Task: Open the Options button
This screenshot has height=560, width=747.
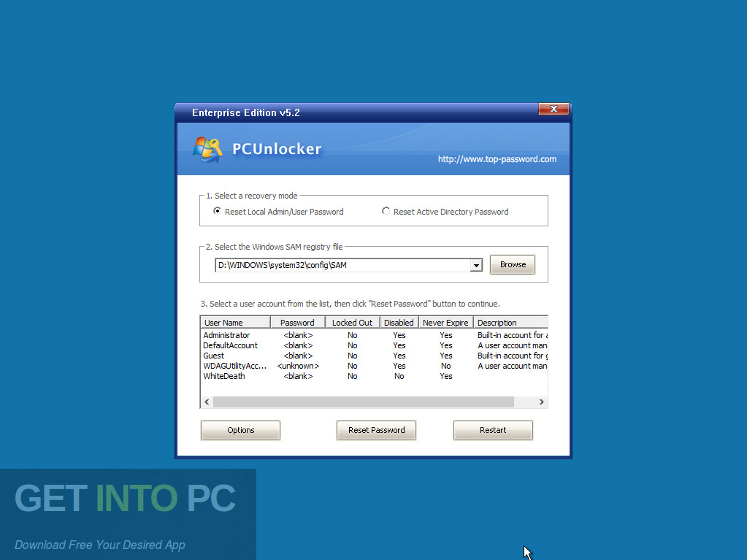Action: tap(240, 430)
